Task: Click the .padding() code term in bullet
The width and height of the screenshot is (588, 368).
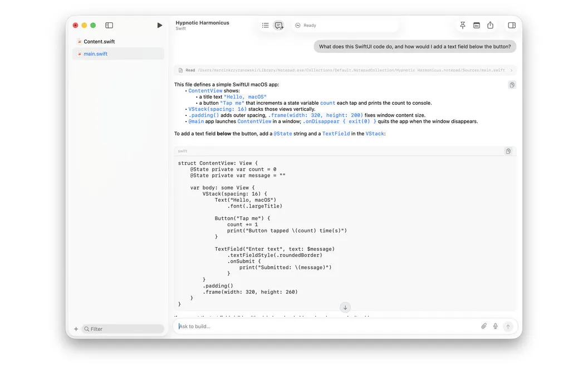Action: click(204, 115)
